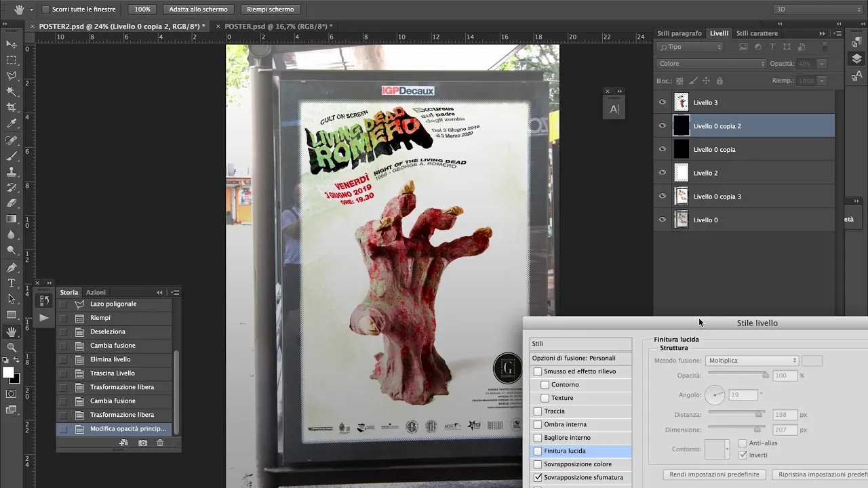Switch to Stili carattere tab
The height and width of the screenshot is (488, 868).
(757, 33)
